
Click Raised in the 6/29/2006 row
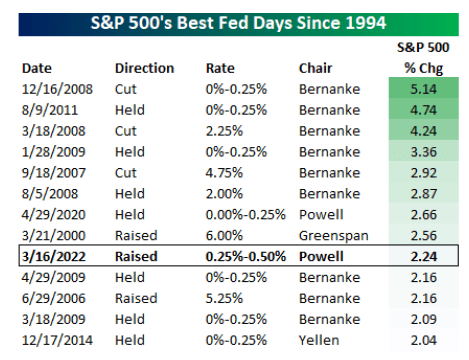(x=136, y=298)
